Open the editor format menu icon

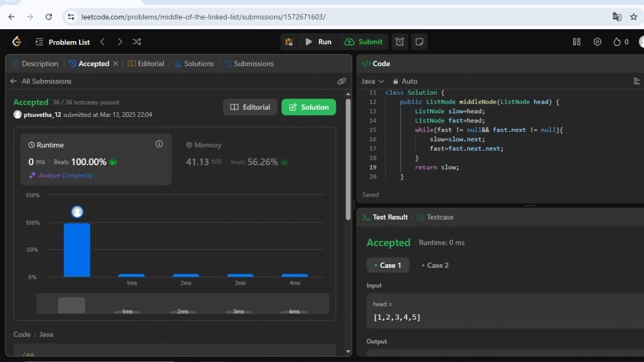[x=637, y=81]
